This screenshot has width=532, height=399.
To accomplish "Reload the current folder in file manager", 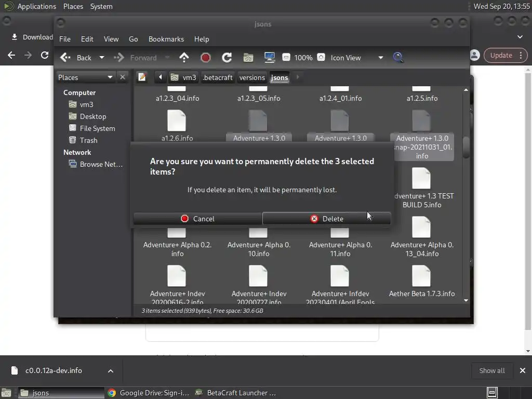I will tap(227, 57).
